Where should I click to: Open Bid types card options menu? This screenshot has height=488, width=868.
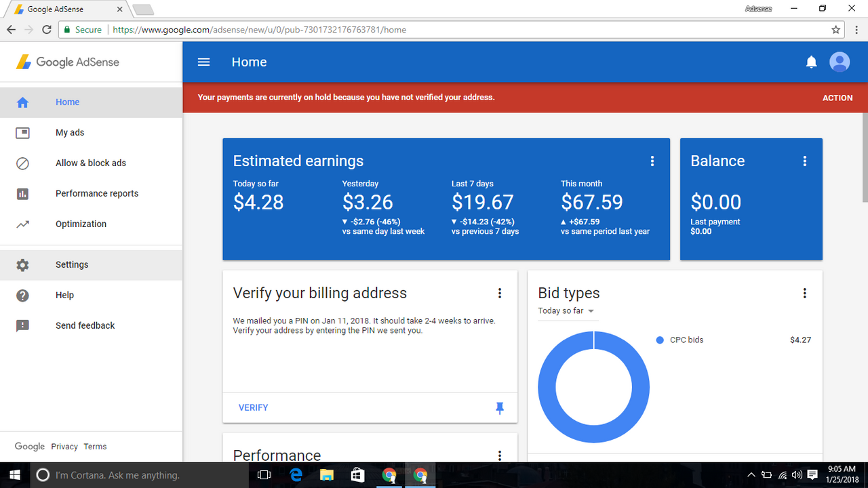click(805, 293)
